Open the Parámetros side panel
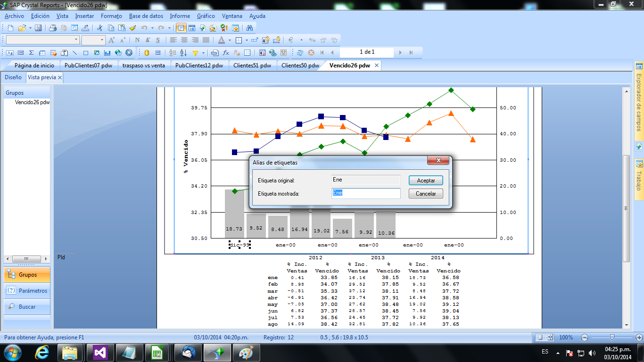The height and width of the screenshot is (362, 644). [x=27, y=291]
